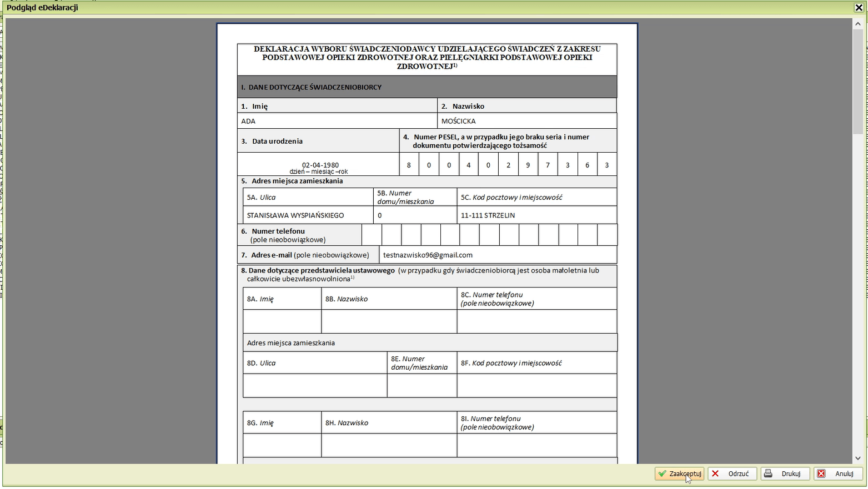The height and width of the screenshot is (489, 868).
Task: Click the street value STANISŁAWA WYSPIAŃSKIEGO
Action: [x=295, y=215]
